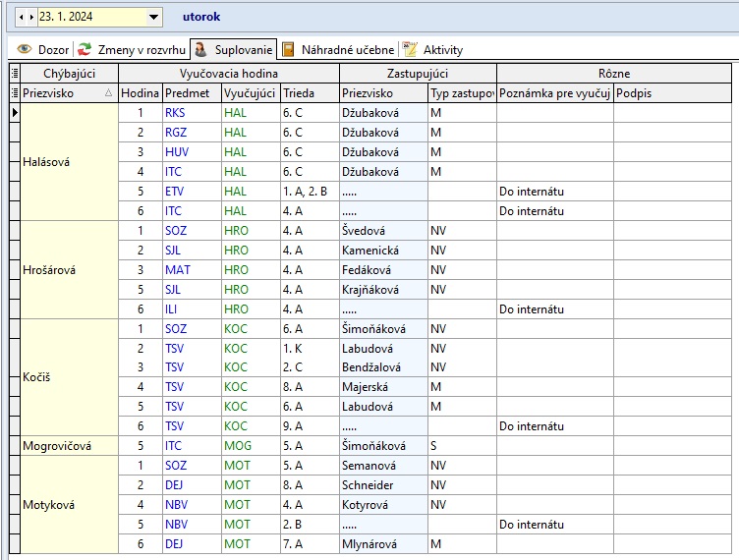Viewport: 739px width, 560px height.
Task: Click the Typ zastupovania column header
Action: click(461, 92)
